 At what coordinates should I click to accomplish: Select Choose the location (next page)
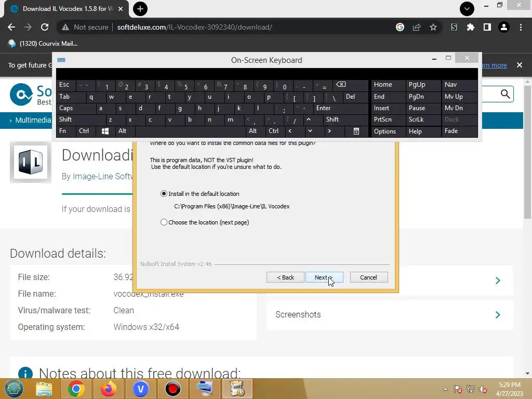click(164, 222)
